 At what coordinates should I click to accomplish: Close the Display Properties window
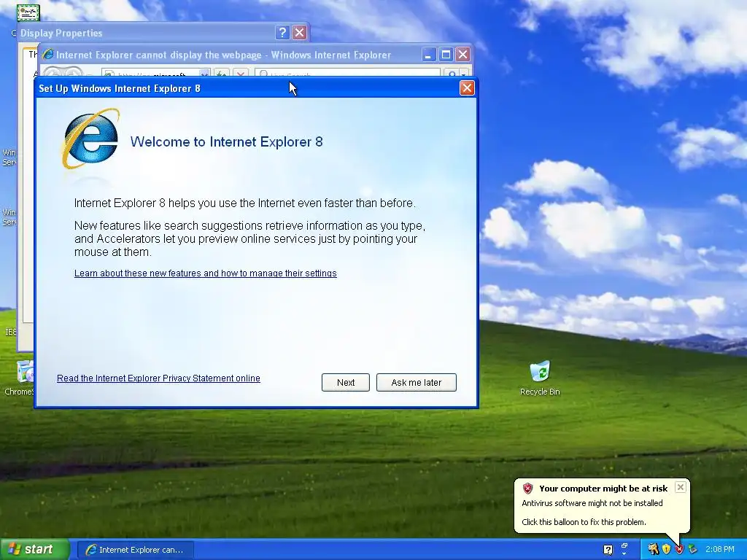click(x=299, y=32)
